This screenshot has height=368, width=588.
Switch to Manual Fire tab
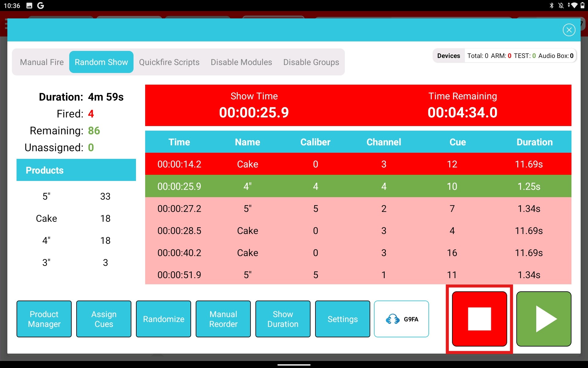coord(42,62)
